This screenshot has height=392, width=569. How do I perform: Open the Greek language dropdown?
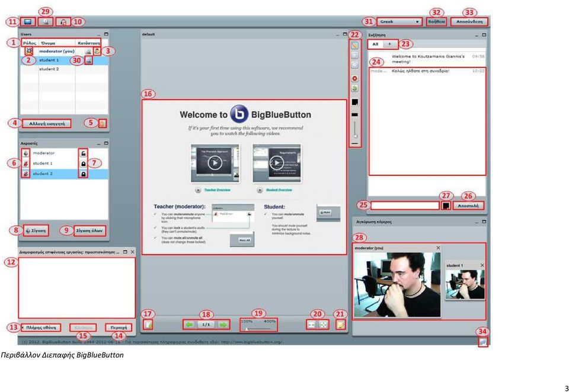tap(399, 22)
